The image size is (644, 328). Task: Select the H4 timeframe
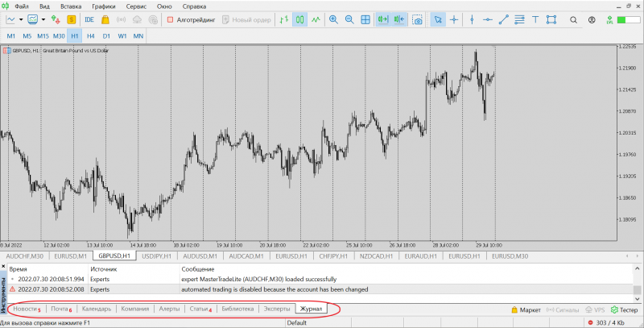90,35
